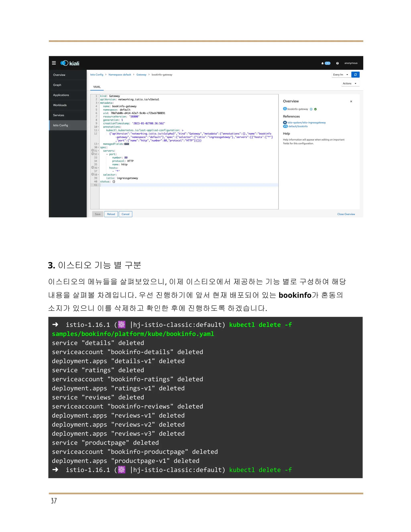The width and height of the screenshot is (411, 532).
Task: Open default/bookinfo reference link
Action: pyautogui.click(x=298, y=126)
